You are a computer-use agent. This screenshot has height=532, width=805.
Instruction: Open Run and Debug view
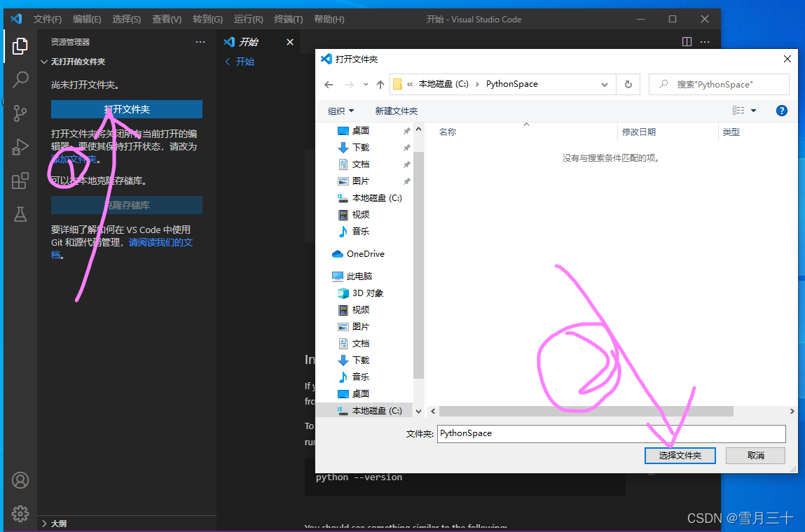coord(20,147)
